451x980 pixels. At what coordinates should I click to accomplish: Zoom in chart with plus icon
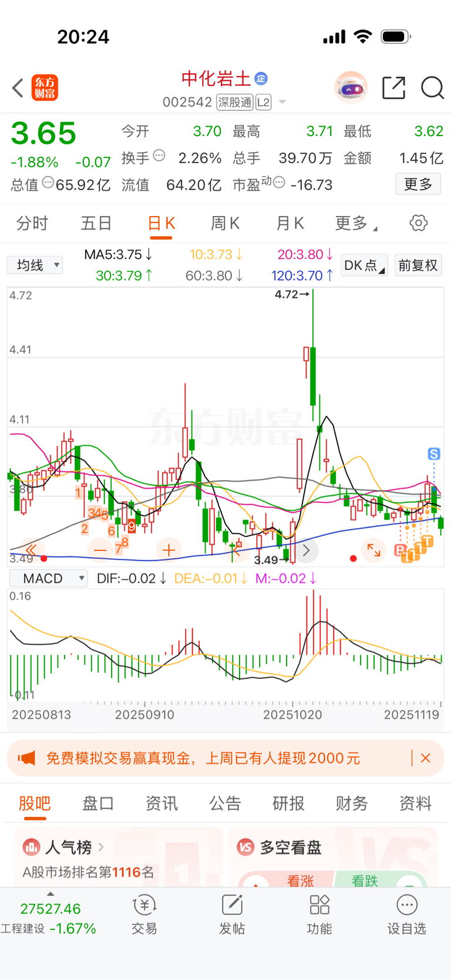[x=169, y=550]
